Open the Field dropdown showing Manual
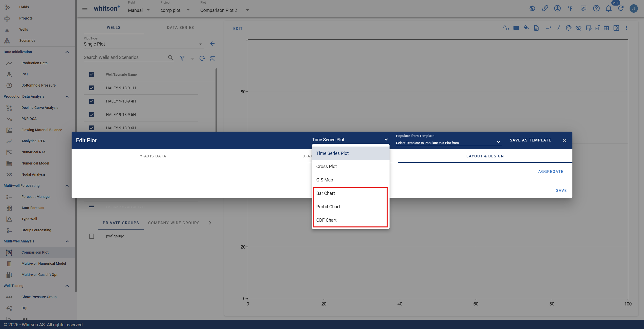The width and height of the screenshot is (644, 329). (x=139, y=10)
